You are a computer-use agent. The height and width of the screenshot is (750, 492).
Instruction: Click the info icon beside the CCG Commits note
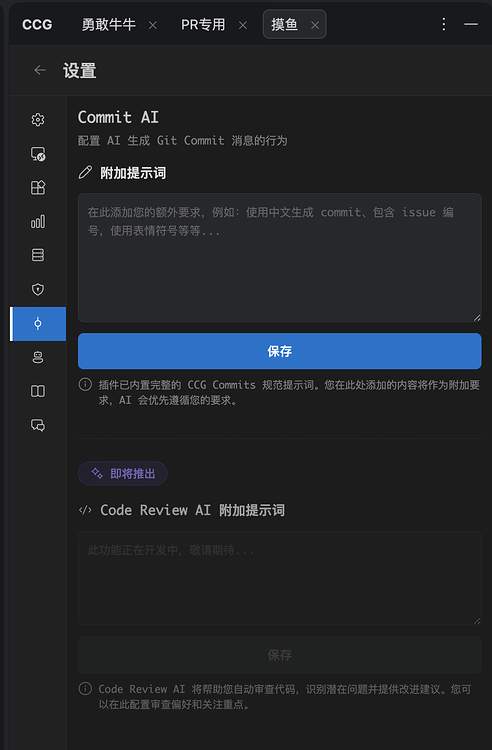(x=85, y=385)
